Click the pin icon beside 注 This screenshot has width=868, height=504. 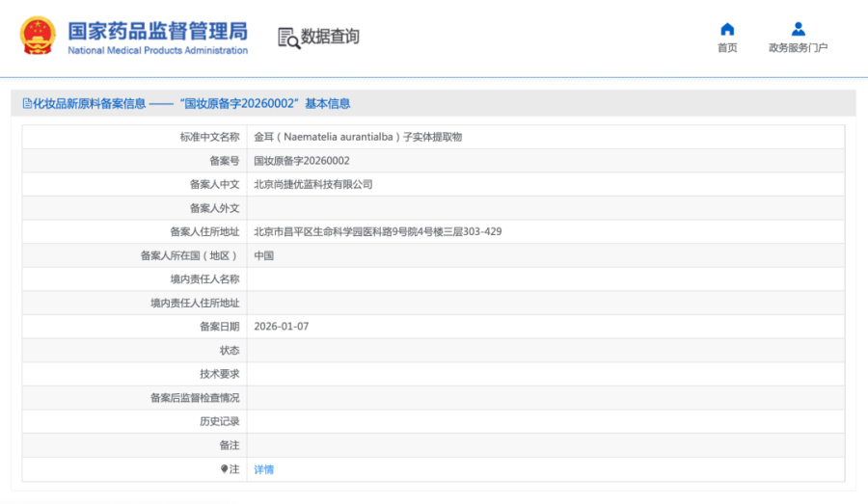pyautogui.click(x=224, y=469)
